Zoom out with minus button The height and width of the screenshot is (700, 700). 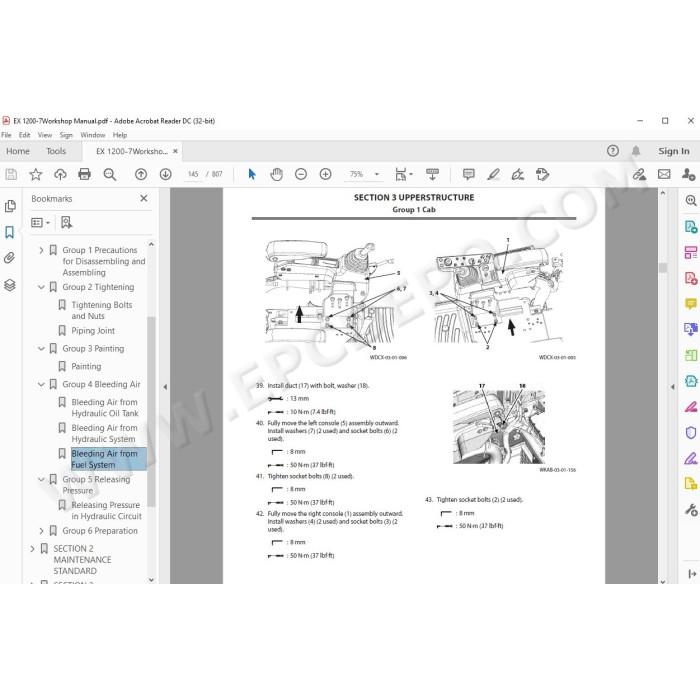coord(301,174)
